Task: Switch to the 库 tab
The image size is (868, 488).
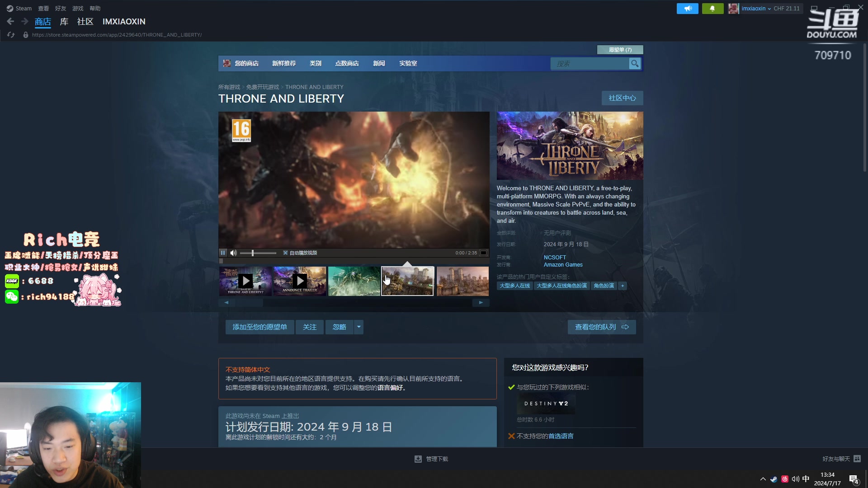Action: click(64, 22)
